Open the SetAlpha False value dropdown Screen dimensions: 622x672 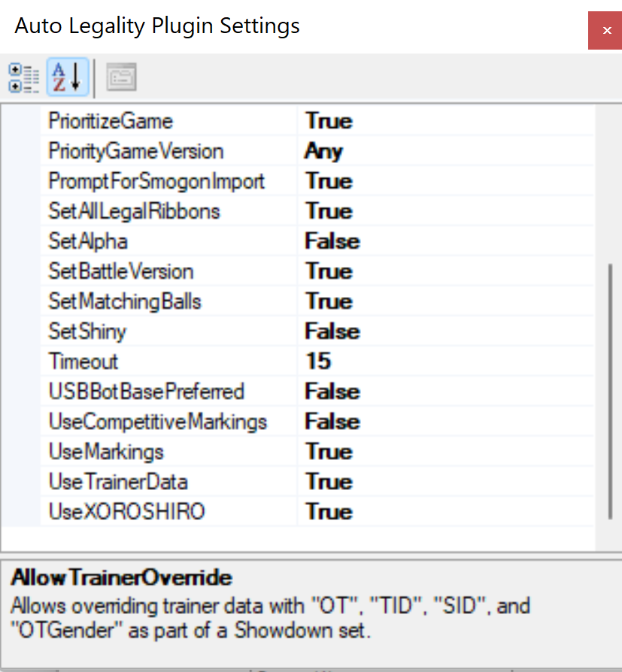pyautogui.click(x=445, y=241)
